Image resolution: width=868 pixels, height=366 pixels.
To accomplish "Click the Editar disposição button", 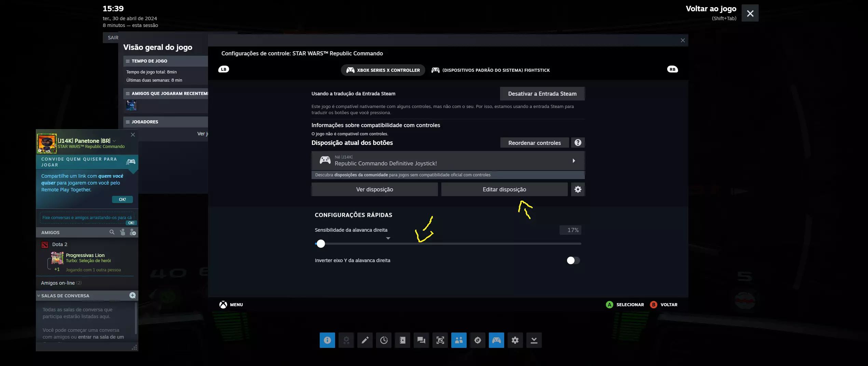I will tap(505, 189).
